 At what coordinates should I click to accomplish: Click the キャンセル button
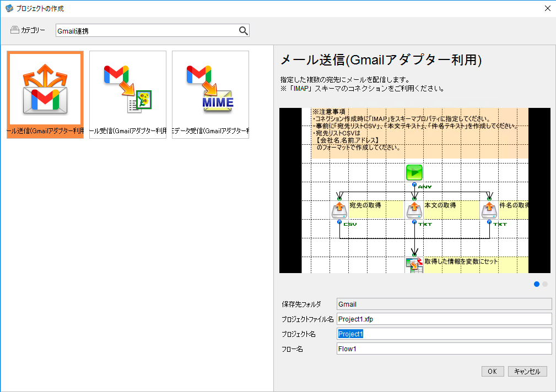527,372
